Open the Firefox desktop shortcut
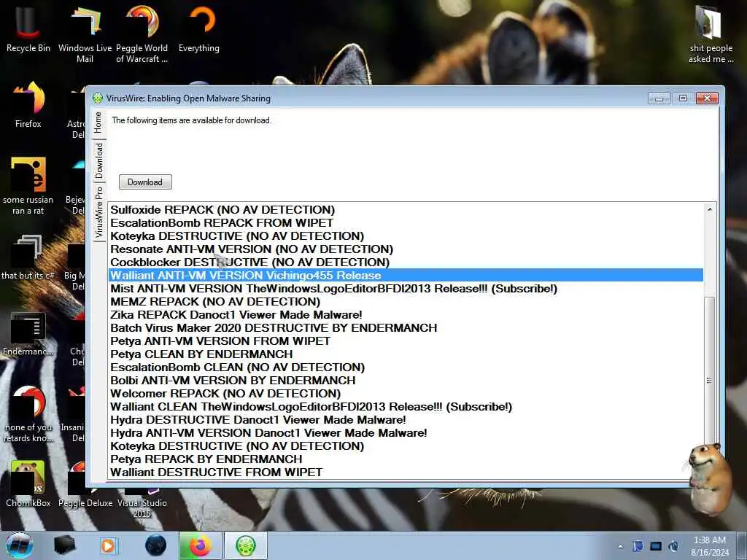The image size is (747, 560). [x=28, y=105]
